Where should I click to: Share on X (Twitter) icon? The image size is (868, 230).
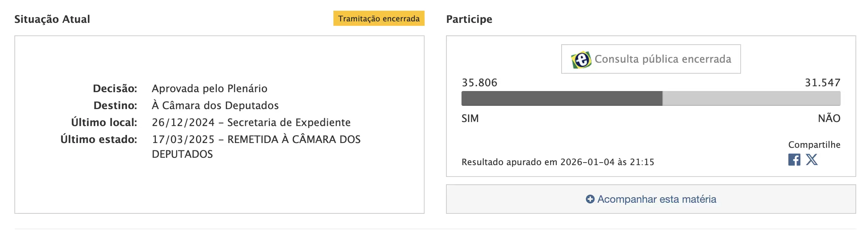click(x=812, y=160)
